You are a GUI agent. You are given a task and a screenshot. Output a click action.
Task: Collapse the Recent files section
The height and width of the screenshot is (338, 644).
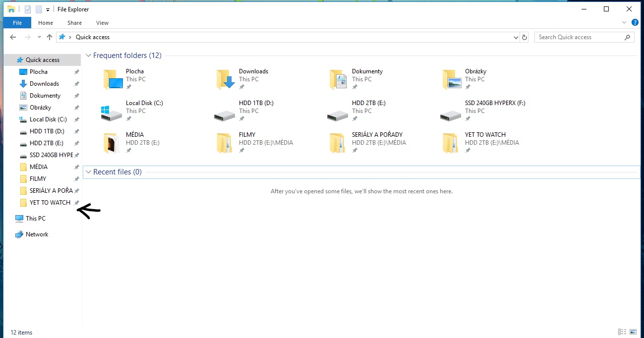pyautogui.click(x=88, y=172)
